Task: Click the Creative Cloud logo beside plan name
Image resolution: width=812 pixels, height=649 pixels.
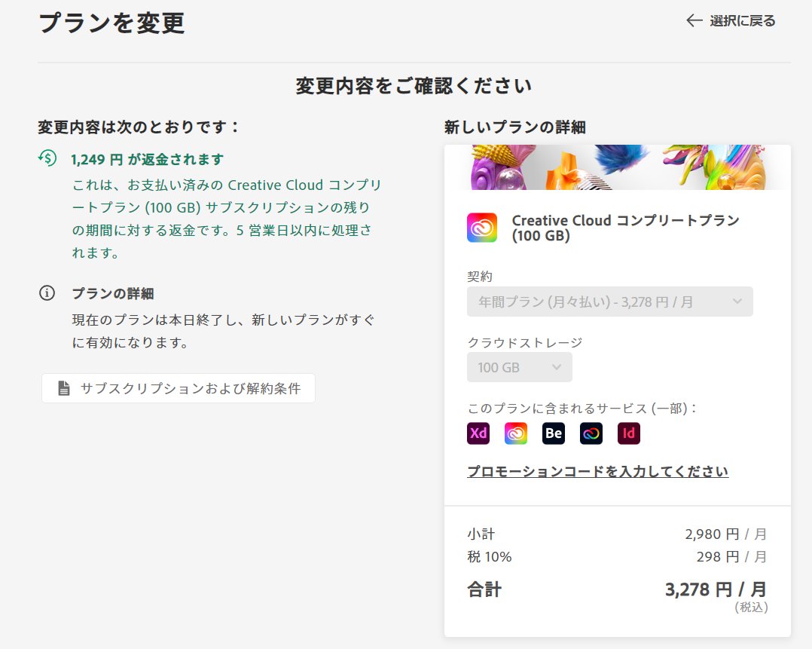Action: pos(481,228)
